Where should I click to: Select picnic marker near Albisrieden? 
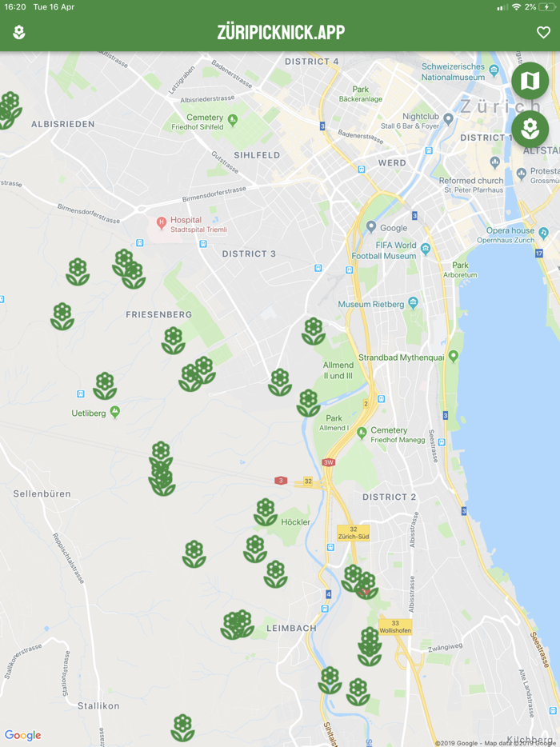(9, 110)
